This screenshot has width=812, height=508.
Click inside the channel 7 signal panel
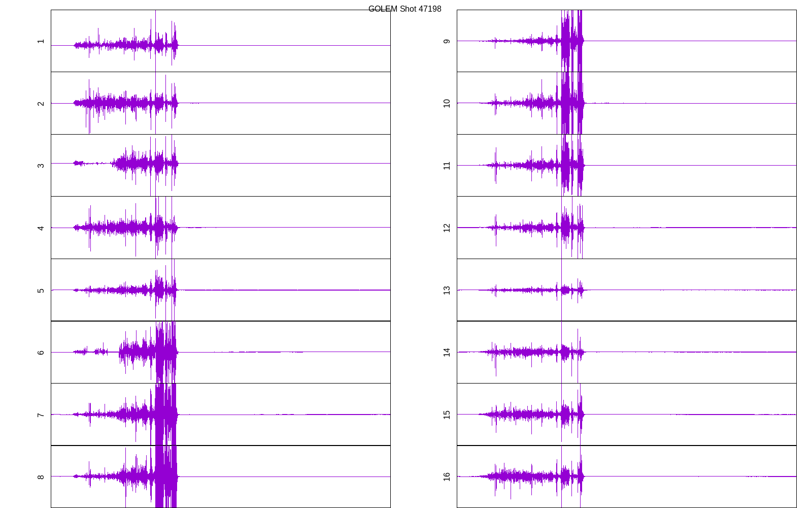(221, 415)
